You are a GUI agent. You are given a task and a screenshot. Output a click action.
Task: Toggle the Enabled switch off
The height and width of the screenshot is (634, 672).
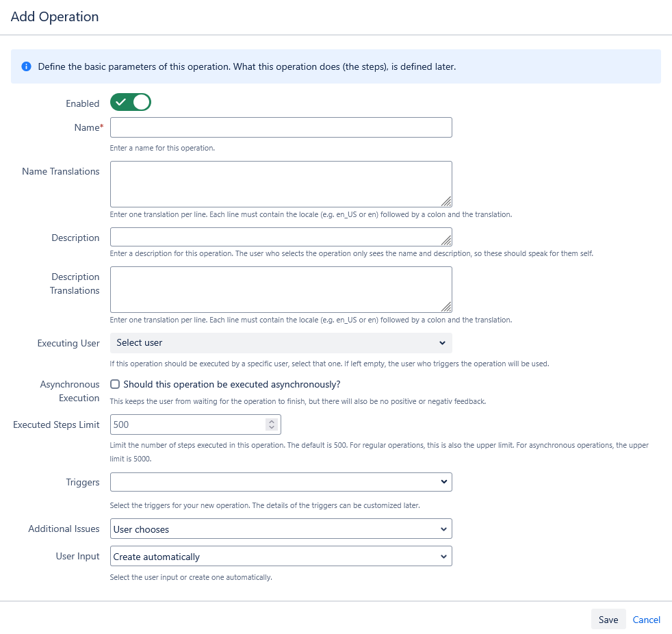coord(130,103)
